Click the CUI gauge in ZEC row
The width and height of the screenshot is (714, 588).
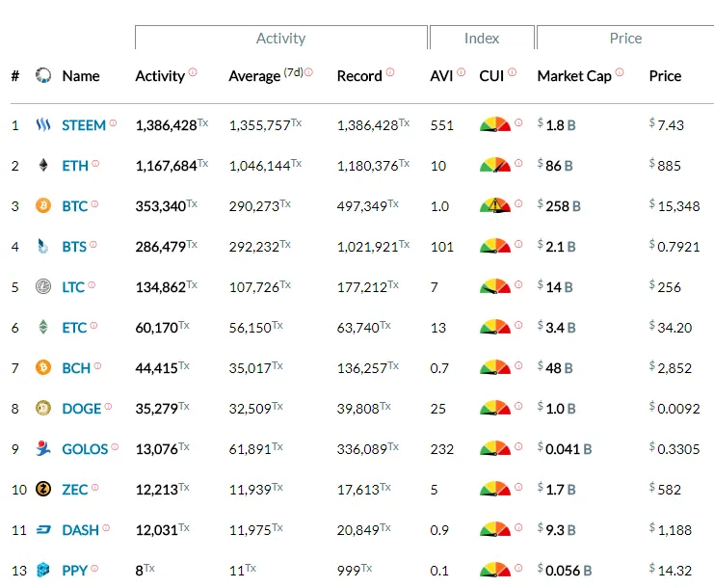495,489
